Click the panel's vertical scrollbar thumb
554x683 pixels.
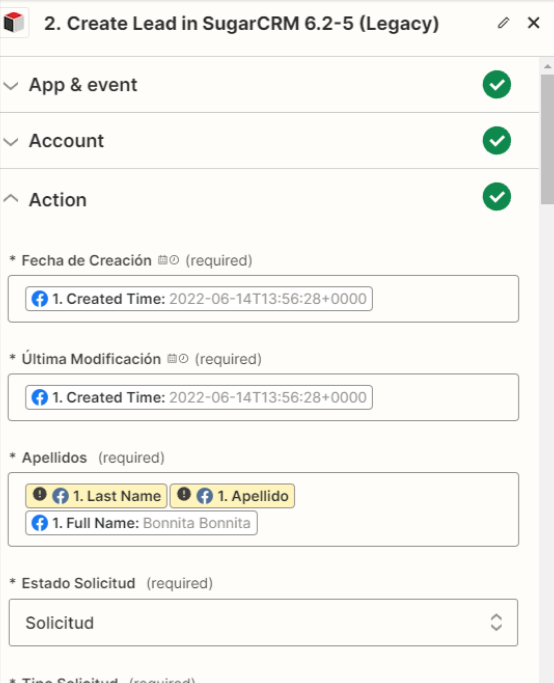click(x=547, y=139)
